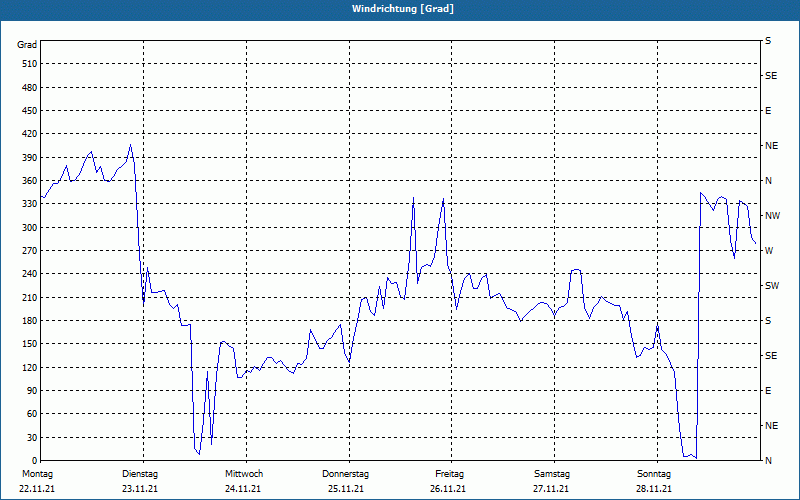Select the 'E' compass label level with 90
800x500 pixels.
tap(768, 391)
